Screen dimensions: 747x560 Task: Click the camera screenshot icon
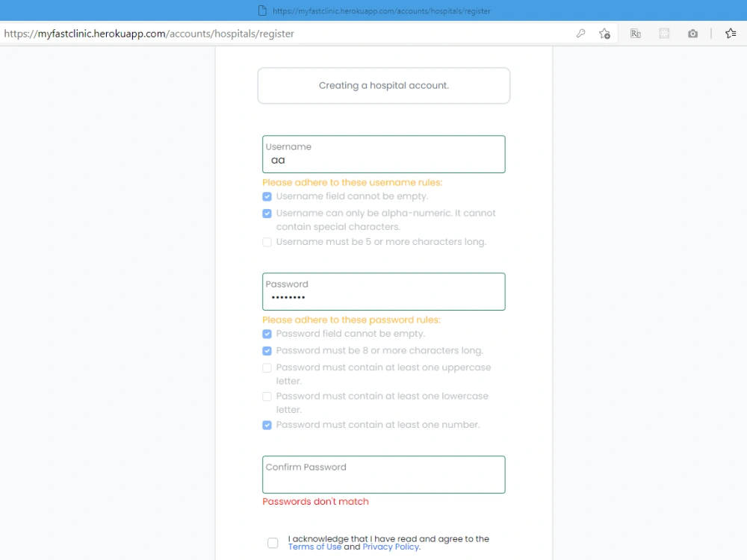[692, 34]
